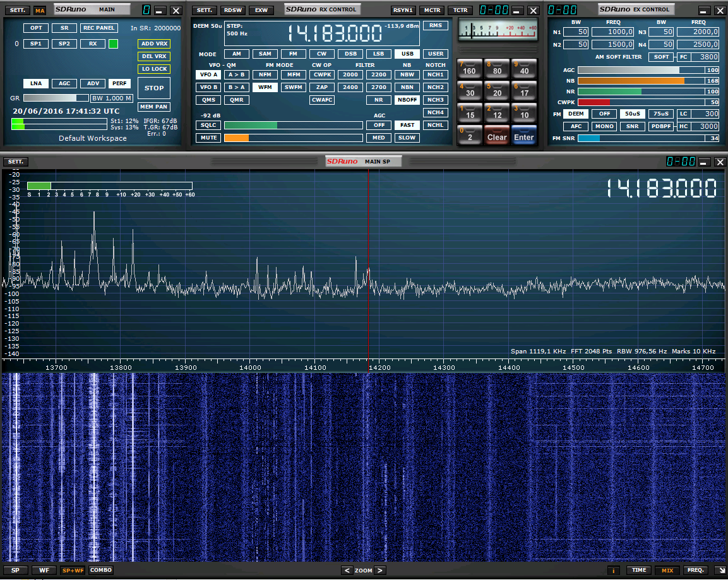728x580 pixels.
Task: Toggle the MUTE button
Action: tap(208, 138)
